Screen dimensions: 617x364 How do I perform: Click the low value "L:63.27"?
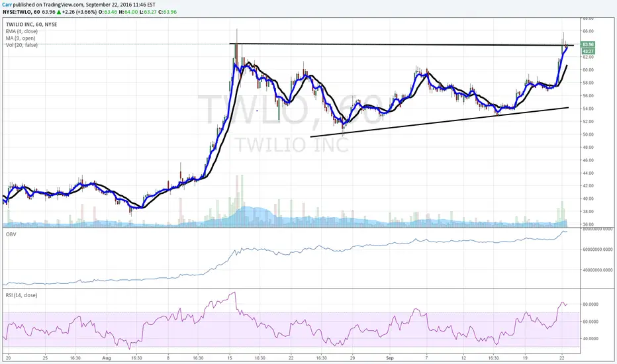click(x=148, y=12)
